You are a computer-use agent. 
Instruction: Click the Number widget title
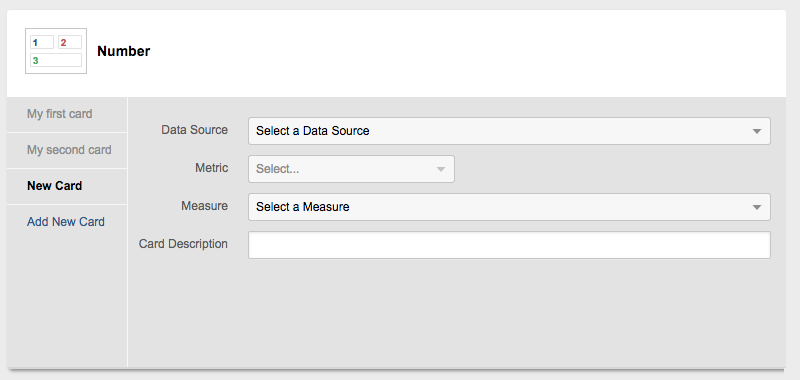(x=123, y=52)
